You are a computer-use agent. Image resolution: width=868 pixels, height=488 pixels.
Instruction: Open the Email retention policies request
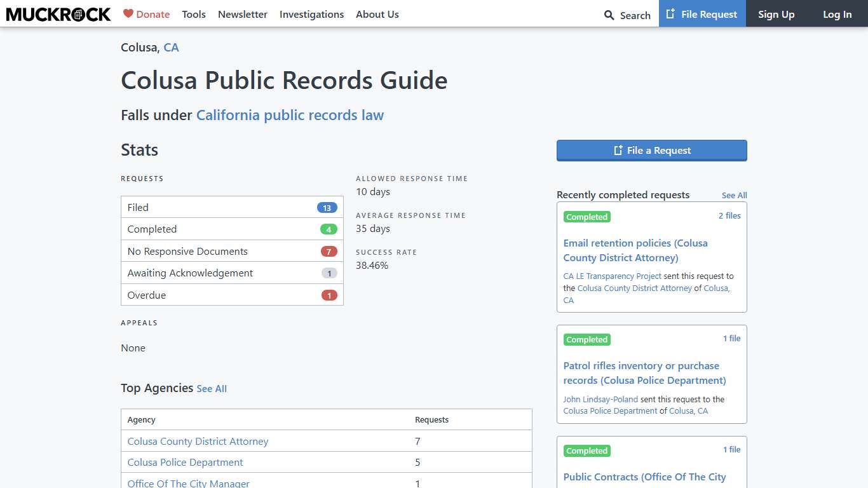pyautogui.click(x=635, y=250)
